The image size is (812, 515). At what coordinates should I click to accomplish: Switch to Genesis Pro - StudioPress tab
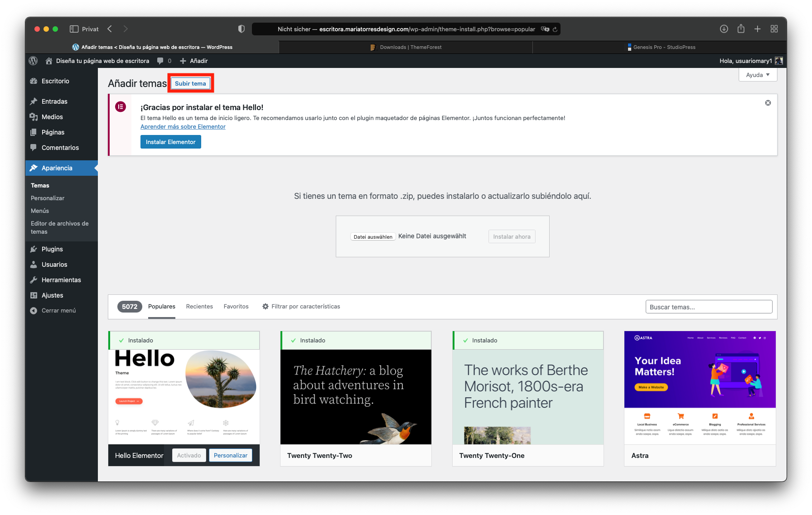(660, 47)
